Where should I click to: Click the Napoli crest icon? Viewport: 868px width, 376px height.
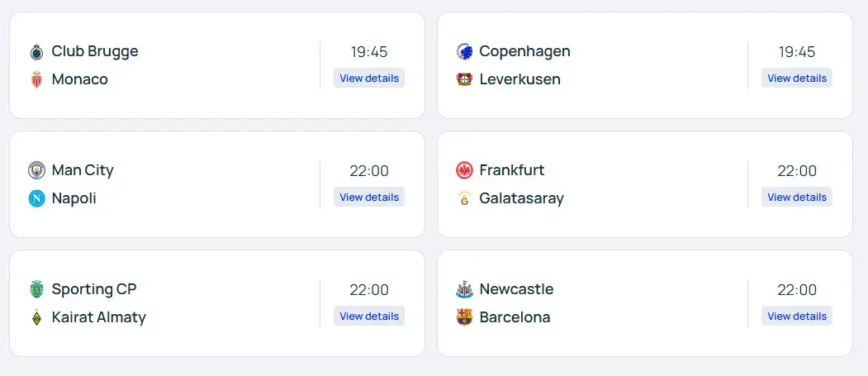point(36,199)
